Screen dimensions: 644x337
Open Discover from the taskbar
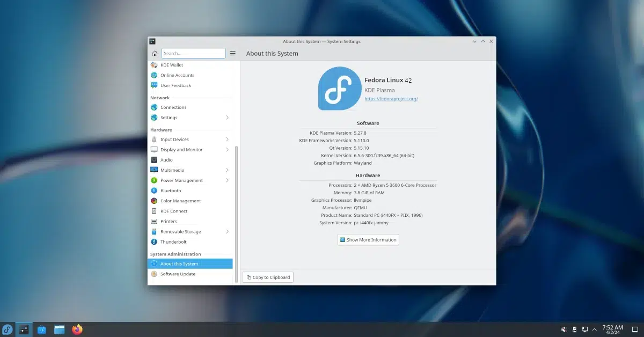41,329
